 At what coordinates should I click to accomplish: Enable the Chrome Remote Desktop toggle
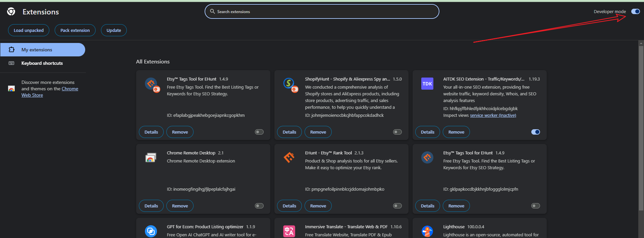click(x=259, y=206)
